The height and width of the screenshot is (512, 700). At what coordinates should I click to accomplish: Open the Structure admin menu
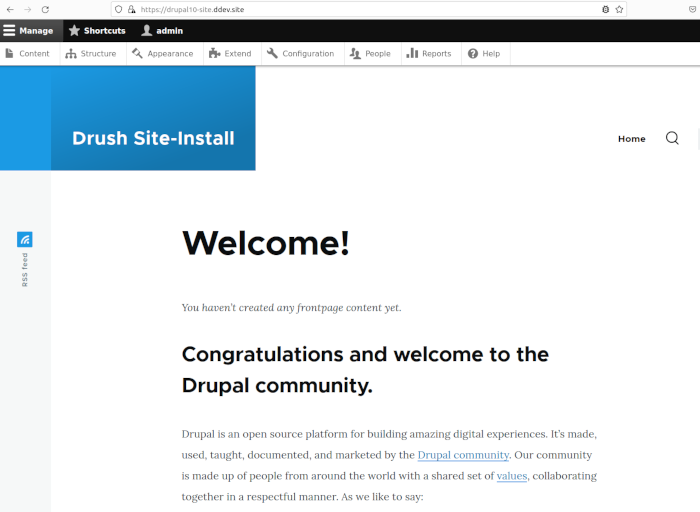(91, 54)
